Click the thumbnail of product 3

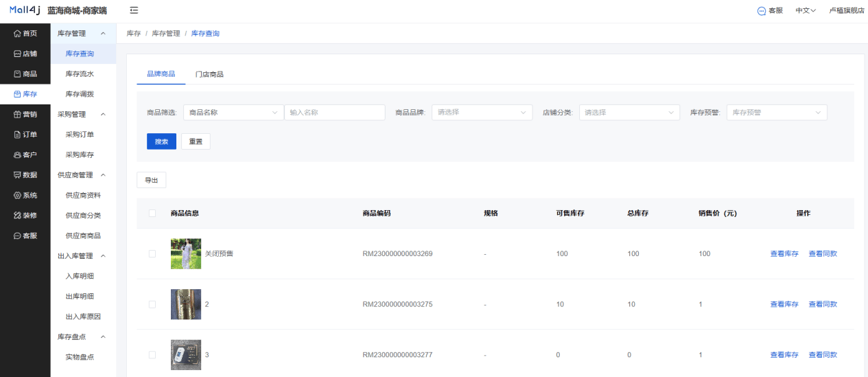click(x=186, y=355)
